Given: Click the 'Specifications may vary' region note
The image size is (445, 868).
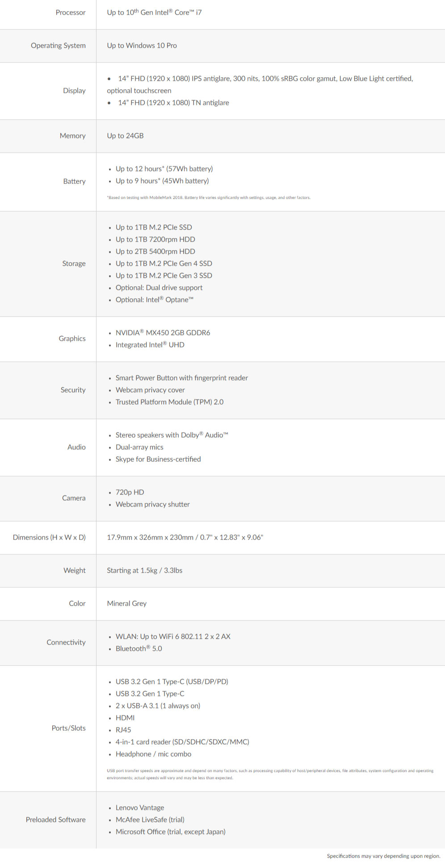Looking at the screenshot, I should click(383, 856).
